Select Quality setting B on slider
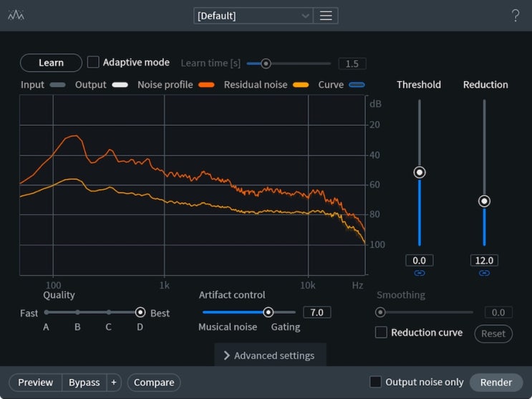The image size is (532, 399). pyautogui.click(x=78, y=312)
